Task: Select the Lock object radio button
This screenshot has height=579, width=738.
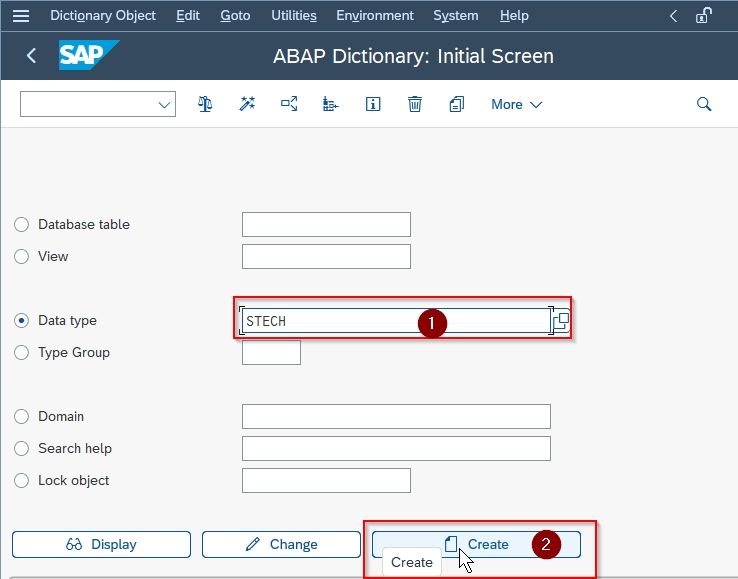Action: (21, 481)
